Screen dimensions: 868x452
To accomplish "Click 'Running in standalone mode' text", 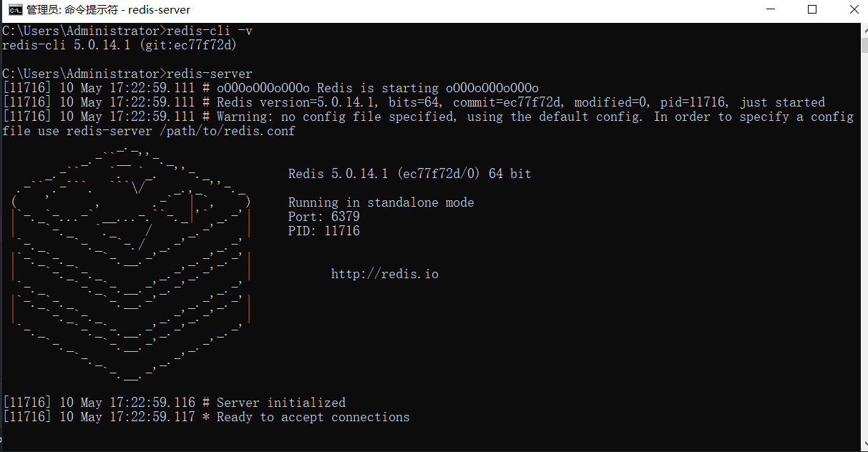I will pyautogui.click(x=381, y=202).
